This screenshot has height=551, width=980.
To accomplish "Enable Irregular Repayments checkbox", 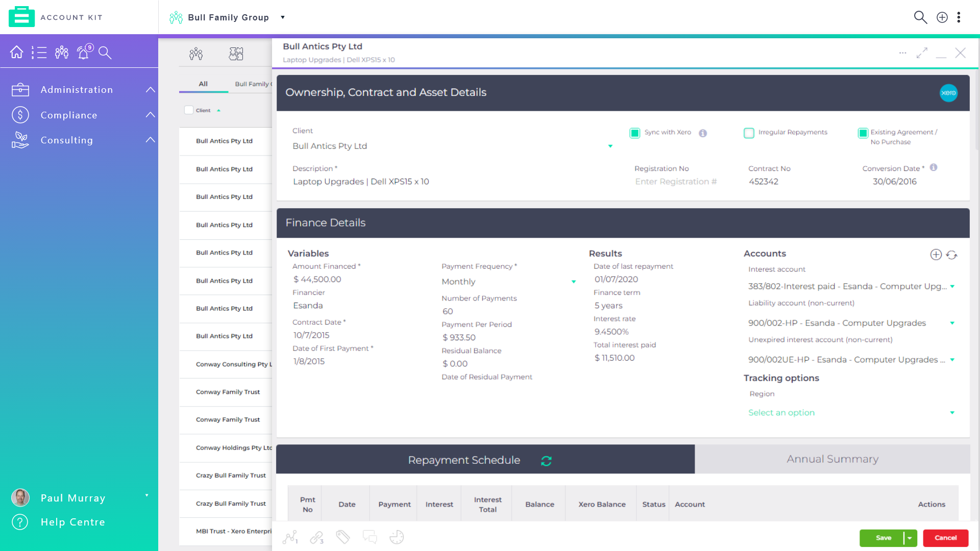I will [749, 133].
